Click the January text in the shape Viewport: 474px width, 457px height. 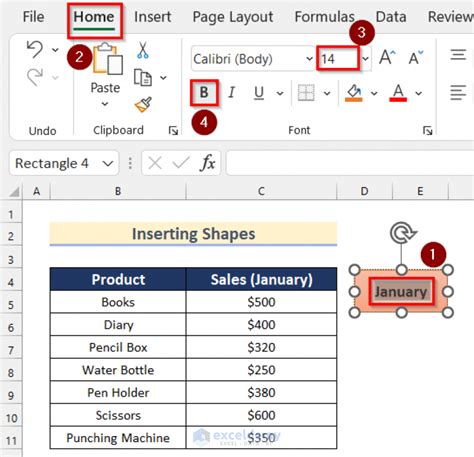401,292
